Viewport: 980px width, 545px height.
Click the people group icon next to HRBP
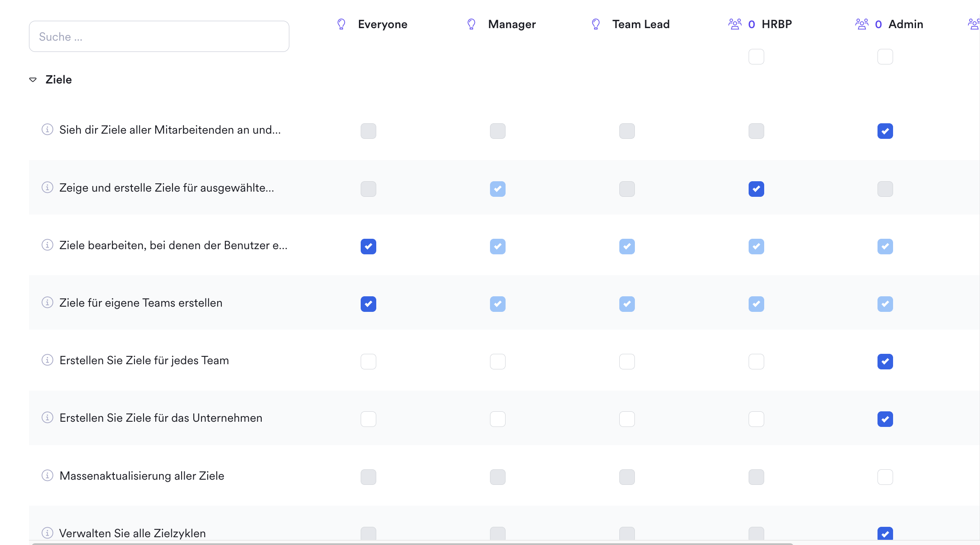[735, 24]
